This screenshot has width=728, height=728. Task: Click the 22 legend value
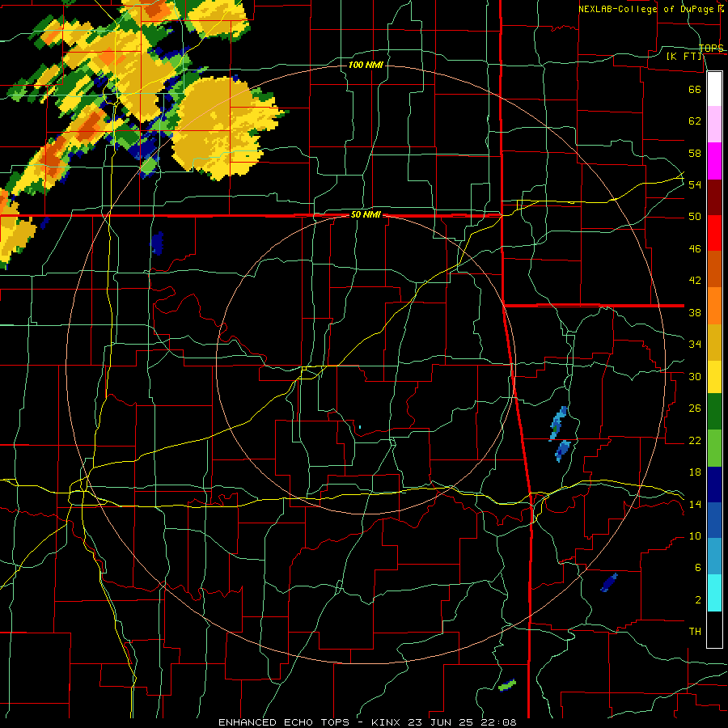695,441
